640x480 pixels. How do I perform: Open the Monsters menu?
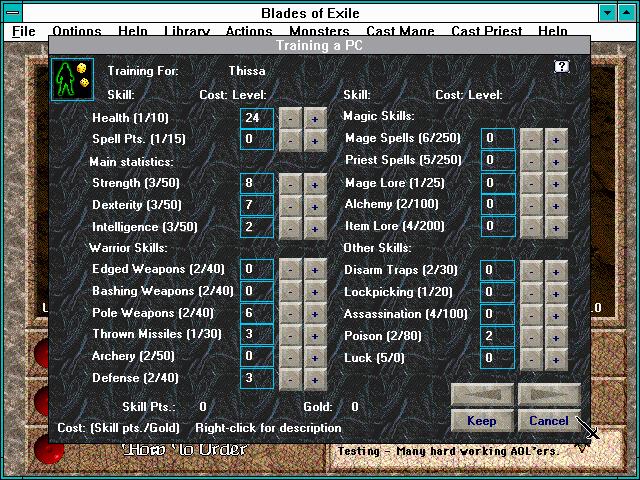point(319,31)
